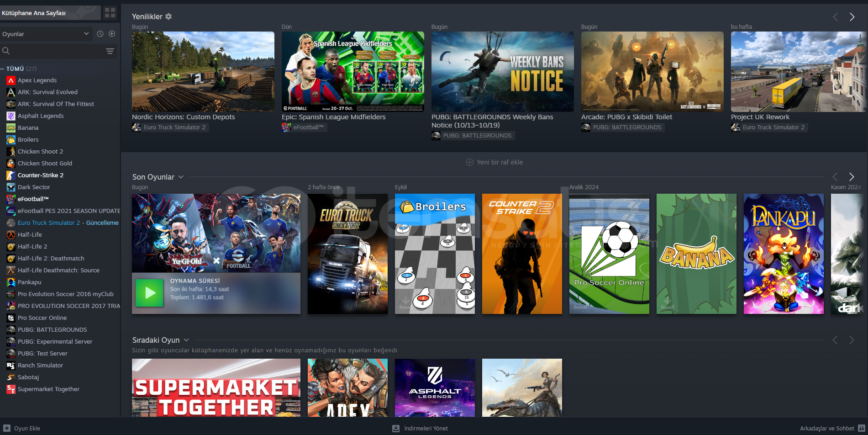Click the Half-Life lambda icon

11,235
